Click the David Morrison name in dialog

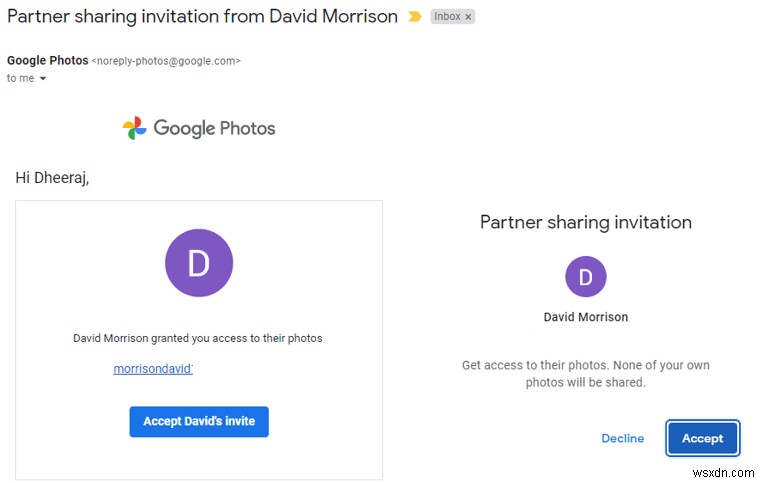click(x=586, y=317)
